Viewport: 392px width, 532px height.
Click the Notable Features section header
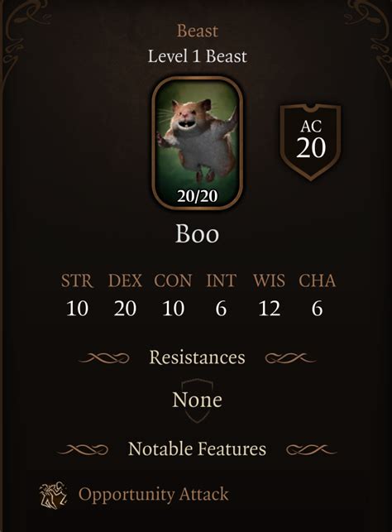click(197, 449)
